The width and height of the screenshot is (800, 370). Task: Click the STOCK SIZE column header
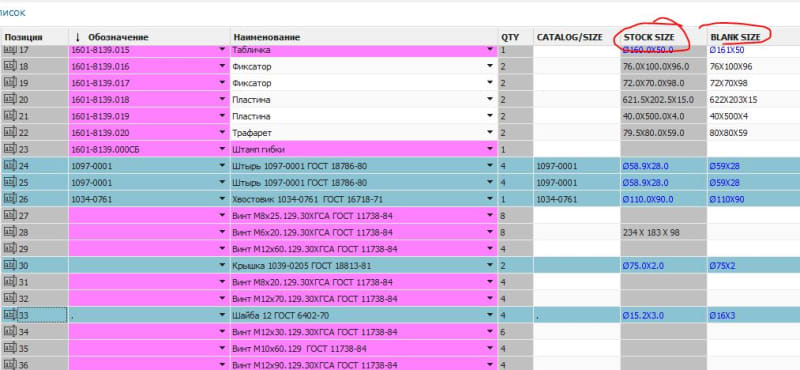[663, 37]
